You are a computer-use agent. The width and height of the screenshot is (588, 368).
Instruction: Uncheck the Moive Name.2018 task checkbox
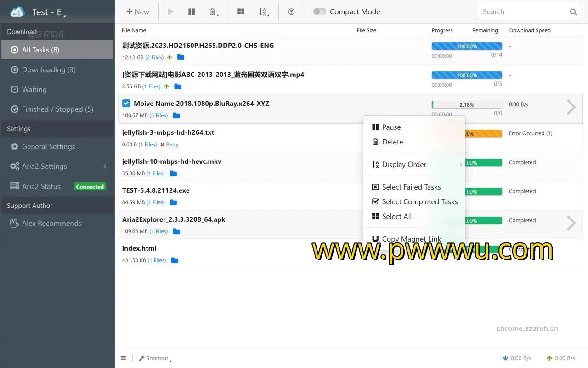pyautogui.click(x=126, y=103)
